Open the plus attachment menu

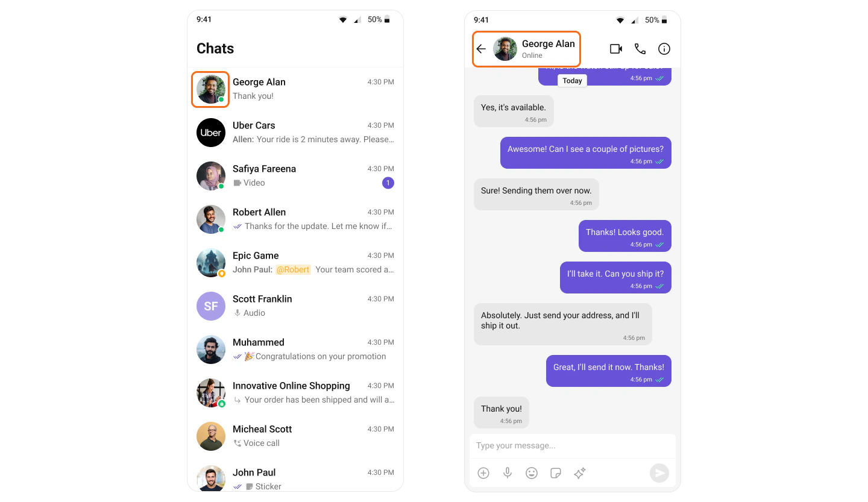pyautogui.click(x=483, y=473)
